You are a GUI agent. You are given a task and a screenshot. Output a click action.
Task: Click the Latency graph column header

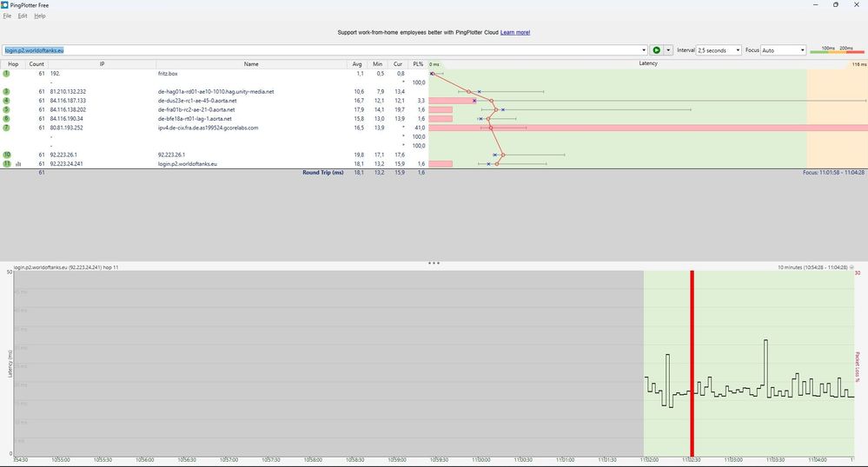click(648, 63)
